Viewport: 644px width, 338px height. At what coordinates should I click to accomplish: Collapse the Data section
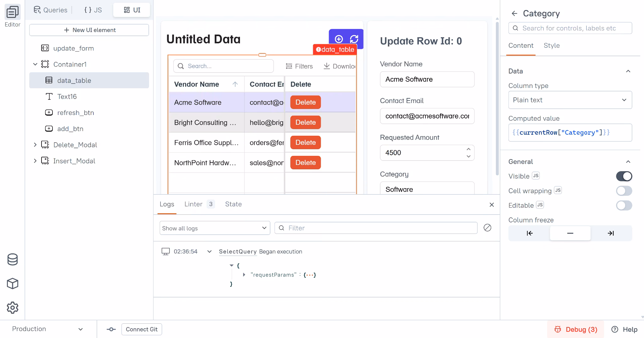coord(628,71)
